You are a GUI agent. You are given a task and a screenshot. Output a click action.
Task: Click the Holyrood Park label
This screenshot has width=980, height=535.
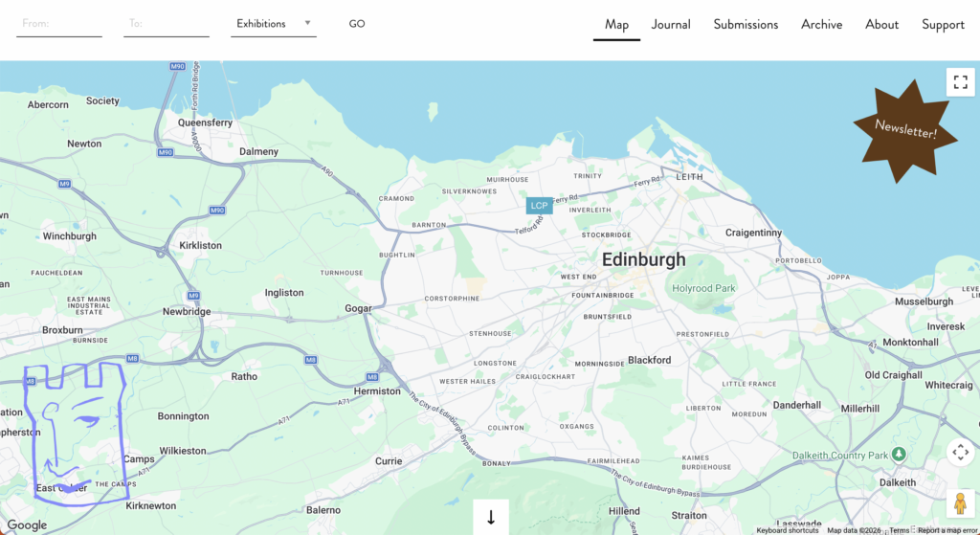tap(703, 288)
